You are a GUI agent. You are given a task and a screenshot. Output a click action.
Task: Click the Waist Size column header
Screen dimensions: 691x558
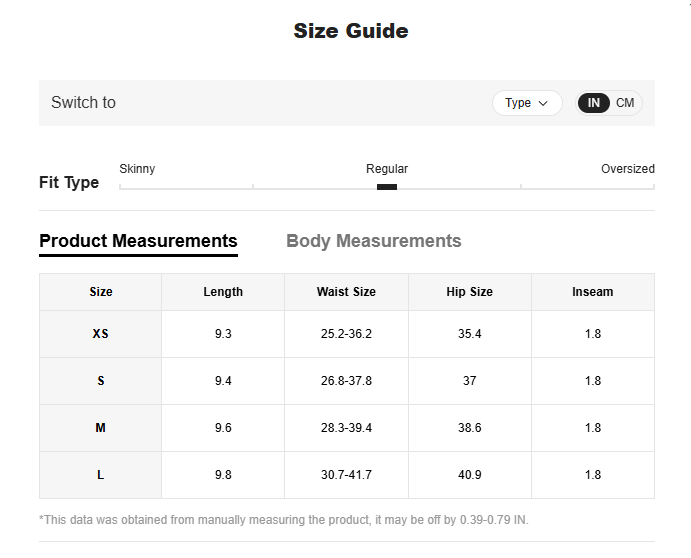coord(346,292)
